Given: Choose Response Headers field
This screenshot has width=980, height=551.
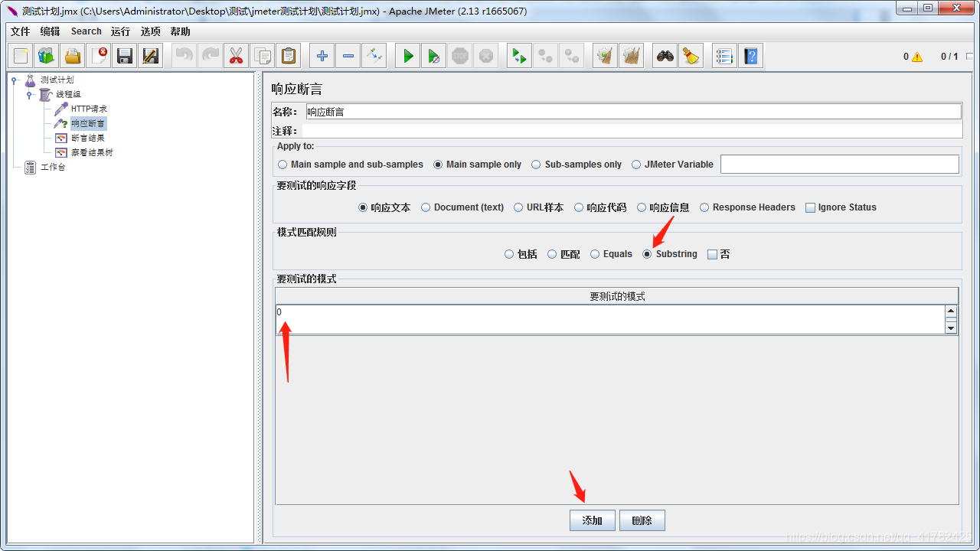Looking at the screenshot, I should [x=747, y=207].
